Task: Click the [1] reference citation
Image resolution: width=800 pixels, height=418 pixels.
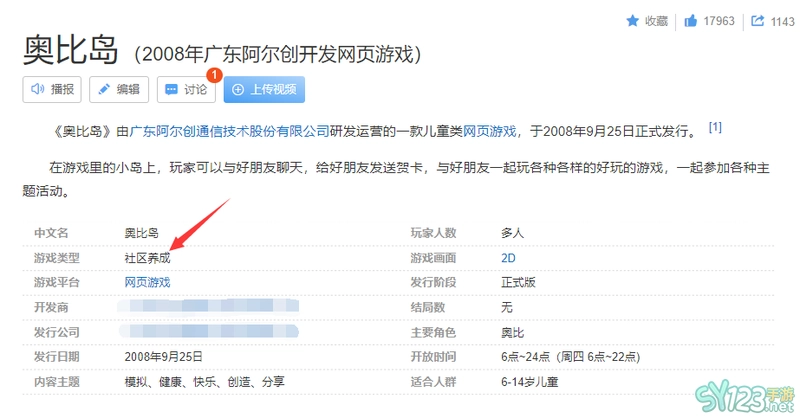Action: point(715,127)
